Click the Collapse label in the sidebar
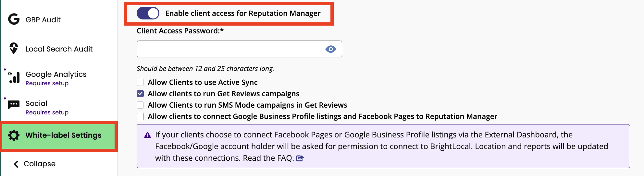 tap(40, 164)
